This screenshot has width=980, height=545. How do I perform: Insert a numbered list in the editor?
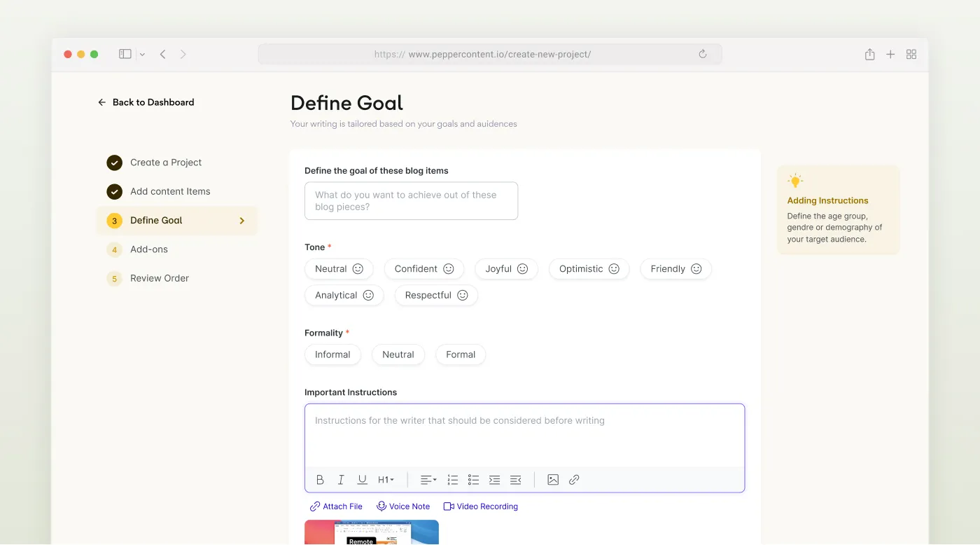click(x=453, y=480)
